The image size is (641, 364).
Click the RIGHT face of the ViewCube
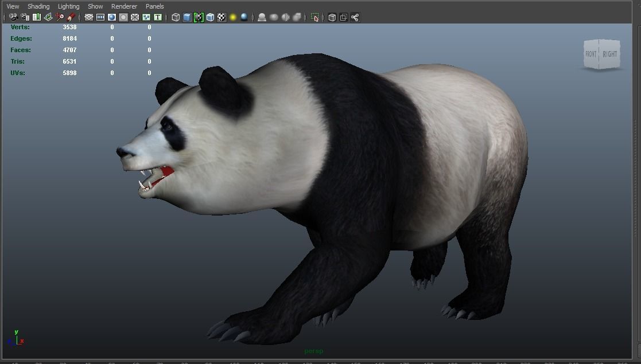pyautogui.click(x=610, y=54)
